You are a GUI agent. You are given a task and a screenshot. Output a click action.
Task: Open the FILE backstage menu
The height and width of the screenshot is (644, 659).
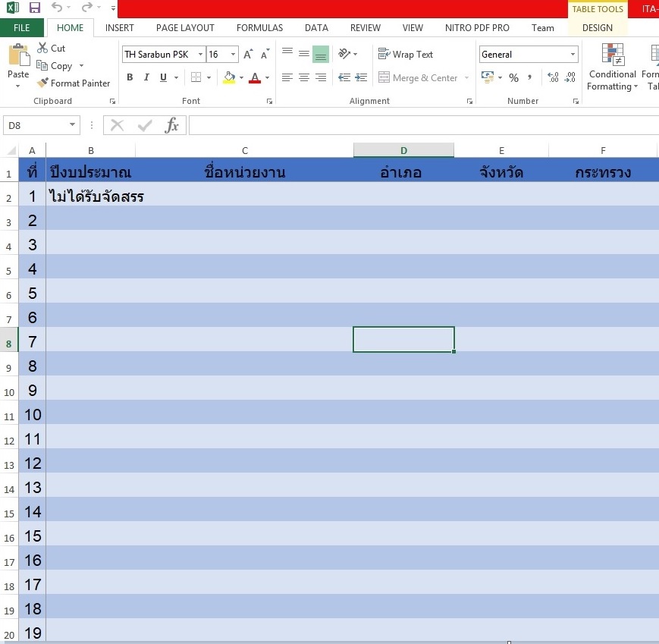22,28
